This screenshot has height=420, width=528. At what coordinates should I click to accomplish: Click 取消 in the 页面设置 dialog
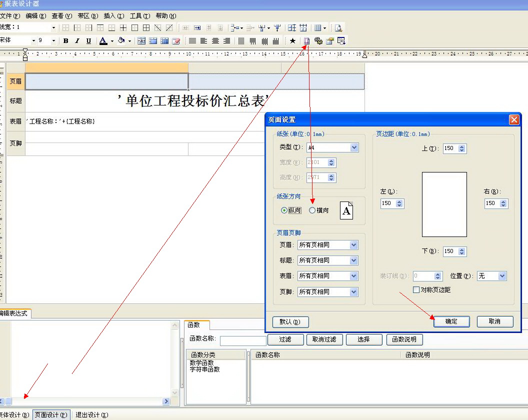point(494,321)
